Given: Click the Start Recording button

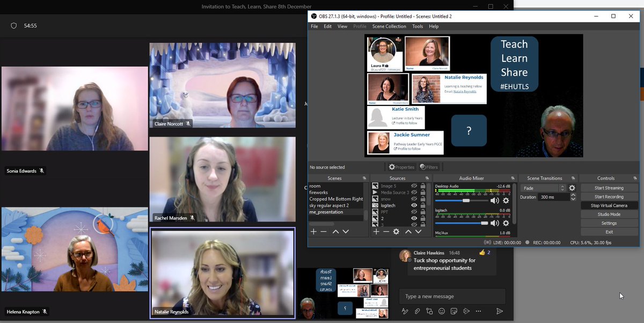Looking at the screenshot, I should tap(609, 197).
